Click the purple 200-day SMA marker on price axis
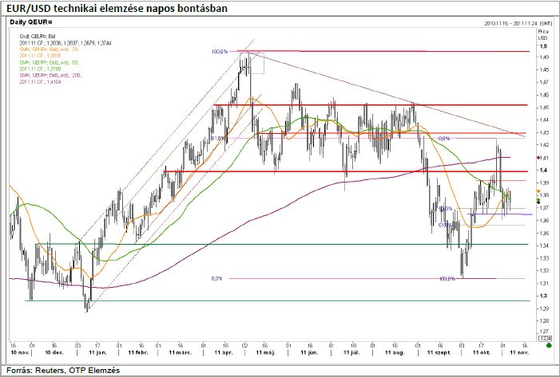Screen dimensions: 560x377 (x=539, y=157)
